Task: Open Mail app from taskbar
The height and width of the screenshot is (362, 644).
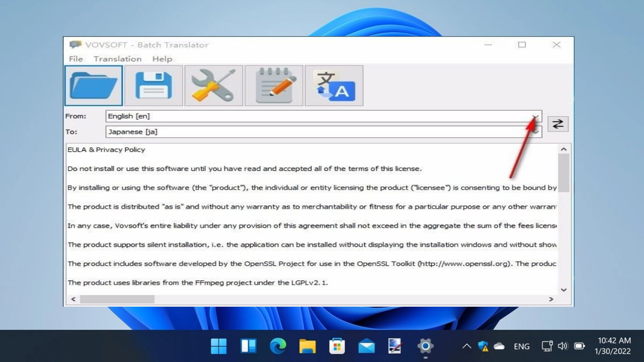Action: click(366, 346)
